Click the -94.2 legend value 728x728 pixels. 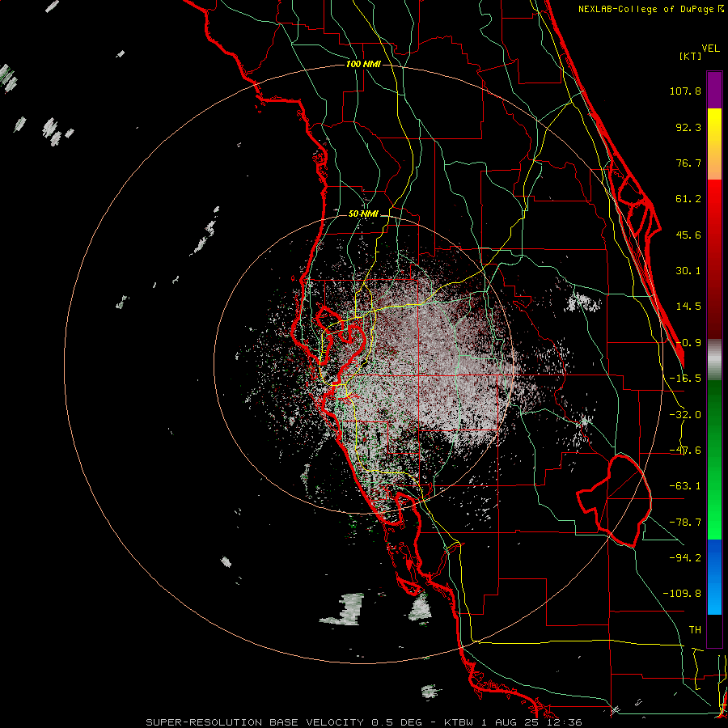click(685, 558)
